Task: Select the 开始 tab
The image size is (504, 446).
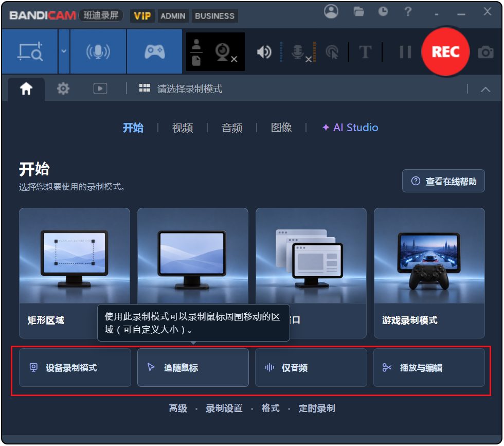Action: coord(133,128)
